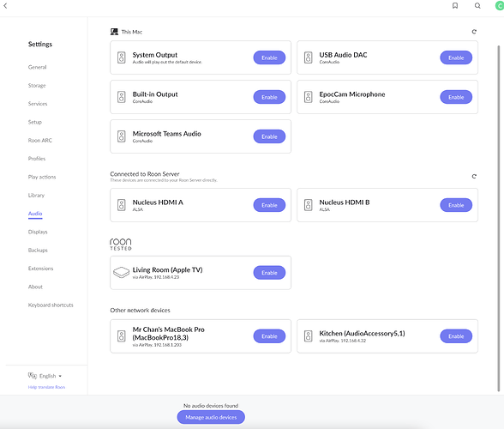Screen dimensions: 504x429
Task: Enable Nucleus HDMI B
Action: pos(456,205)
